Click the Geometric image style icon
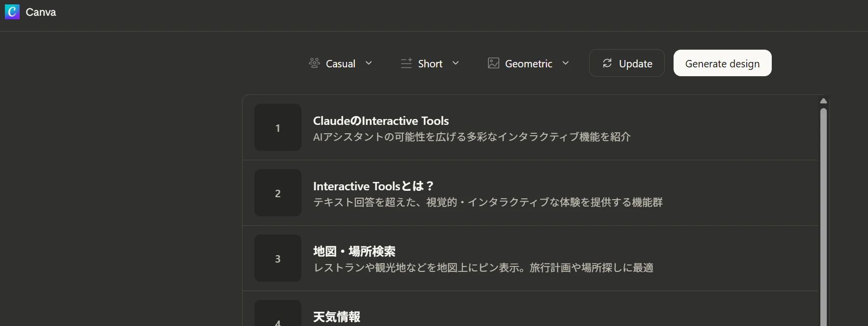Image resolution: width=868 pixels, height=326 pixels. pos(493,63)
